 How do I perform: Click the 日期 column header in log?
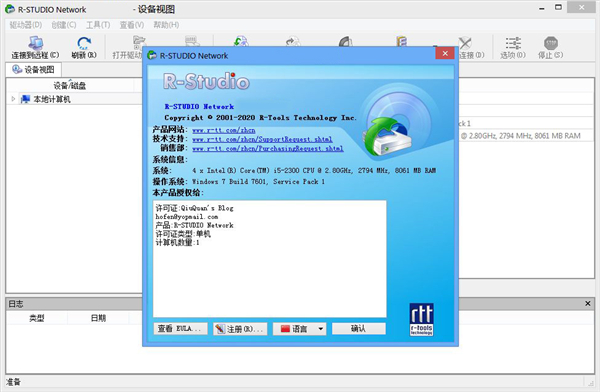(98, 318)
